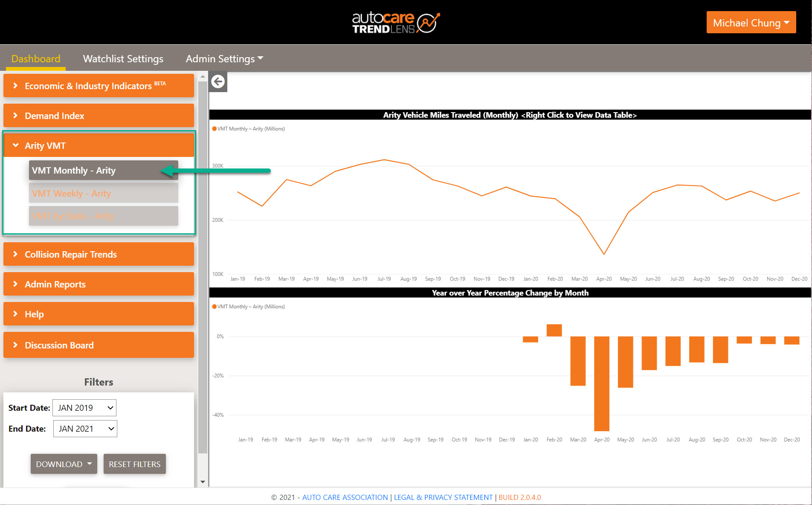The image size is (812, 505).
Task: Select VMT by State - Arity report
Action: tap(104, 216)
